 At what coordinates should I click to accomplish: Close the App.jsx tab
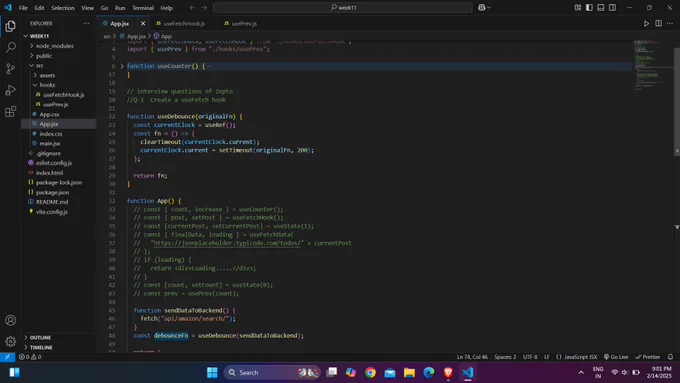tap(143, 23)
